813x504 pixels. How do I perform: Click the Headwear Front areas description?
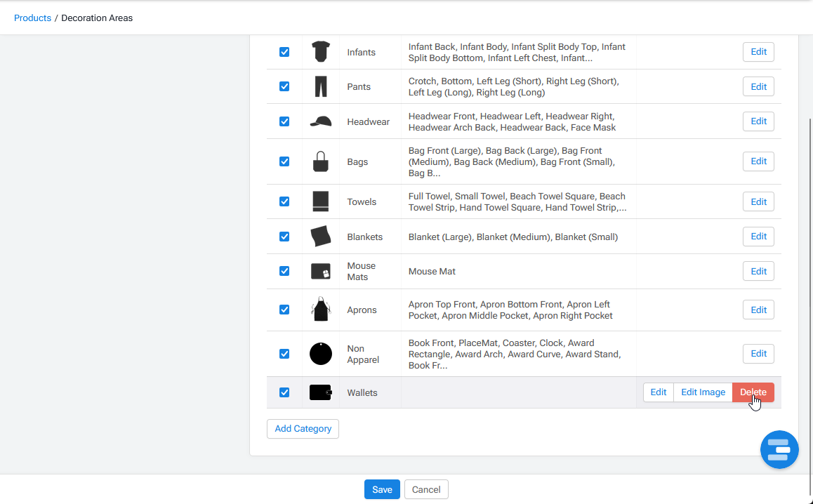click(513, 122)
